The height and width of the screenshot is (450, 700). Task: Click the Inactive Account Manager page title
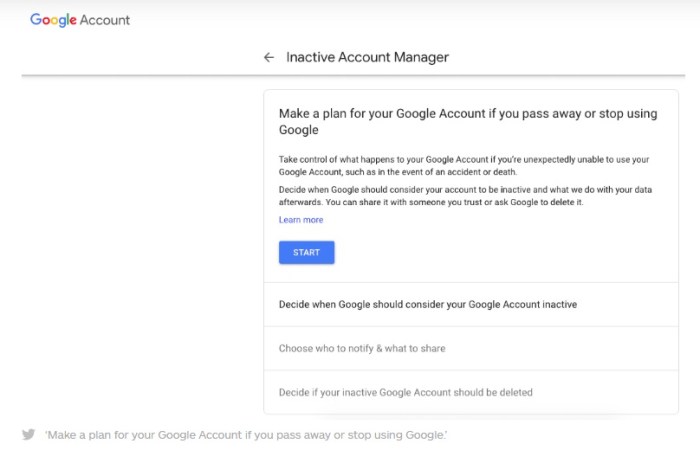367,58
